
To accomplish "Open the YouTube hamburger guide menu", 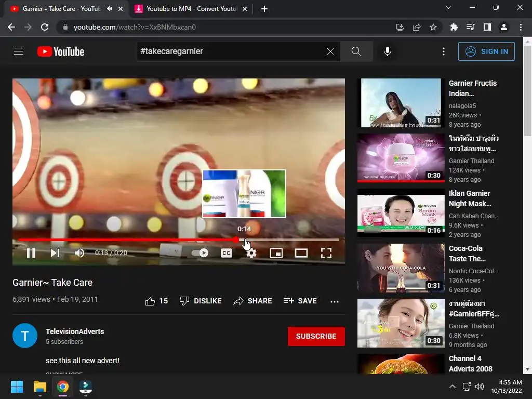I will [x=19, y=51].
